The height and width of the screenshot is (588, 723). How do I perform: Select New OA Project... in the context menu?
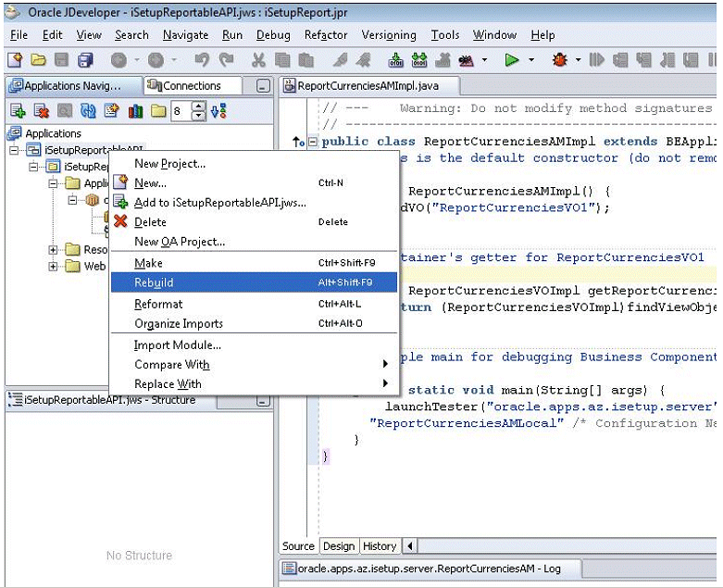254,242
